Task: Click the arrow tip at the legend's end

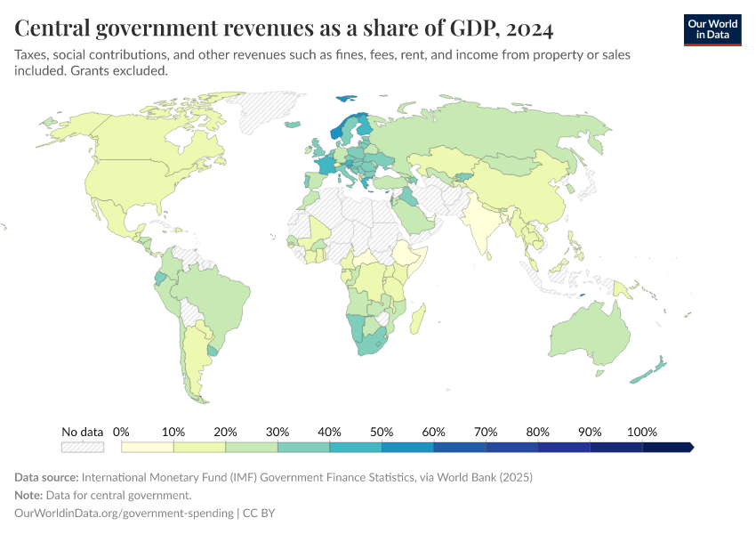Action: [x=689, y=447]
